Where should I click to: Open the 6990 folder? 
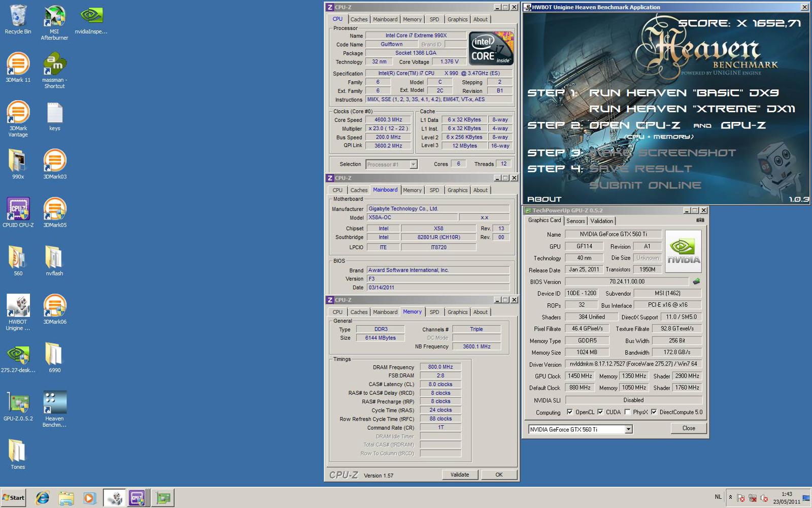click(x=54, y=358)
